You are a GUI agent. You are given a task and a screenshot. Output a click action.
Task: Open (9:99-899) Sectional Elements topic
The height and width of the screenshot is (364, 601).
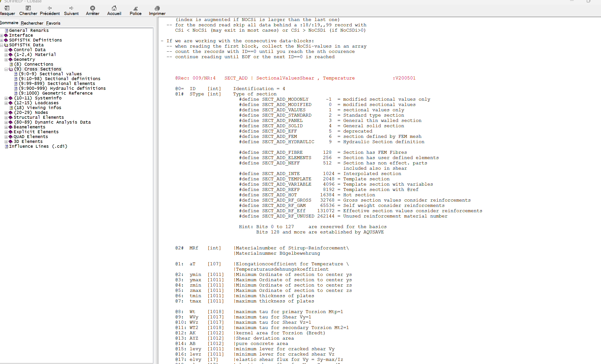pos(57,84)
